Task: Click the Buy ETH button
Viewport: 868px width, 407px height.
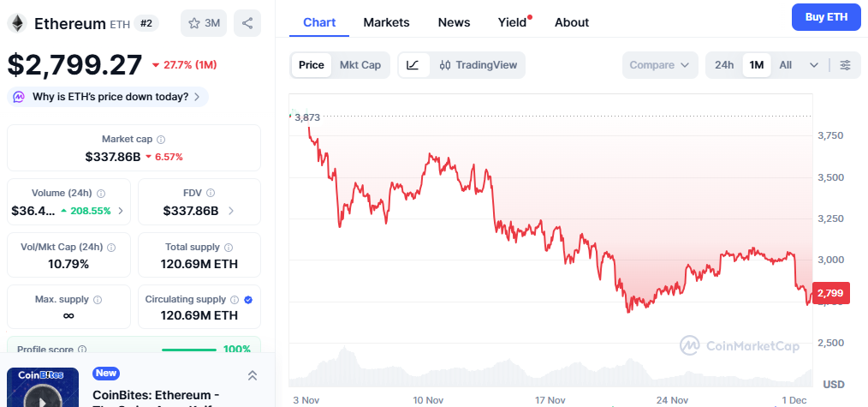Action: tap(826, 17)
